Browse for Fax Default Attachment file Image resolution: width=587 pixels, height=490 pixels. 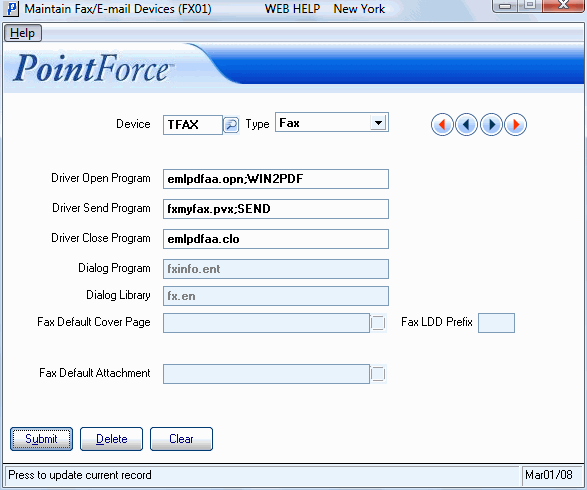378,374
